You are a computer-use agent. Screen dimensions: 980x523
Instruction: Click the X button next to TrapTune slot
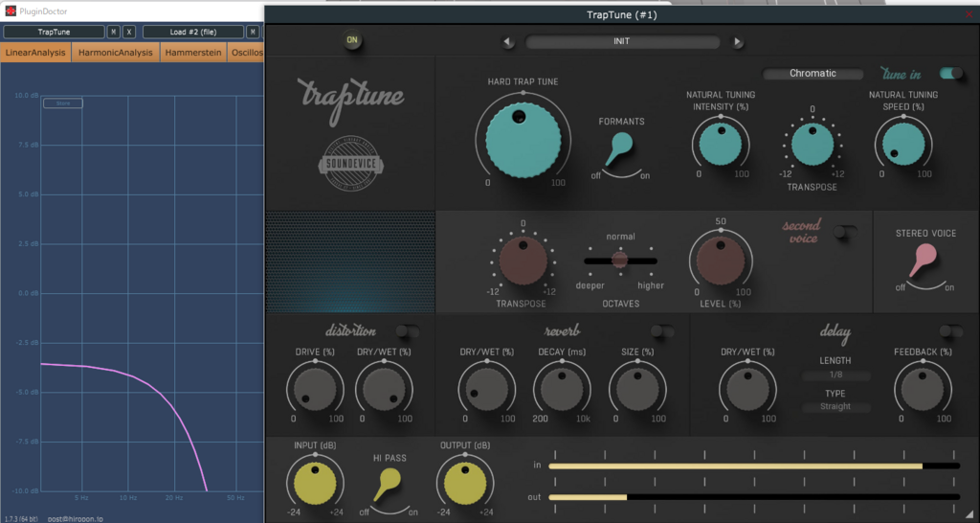129,32
